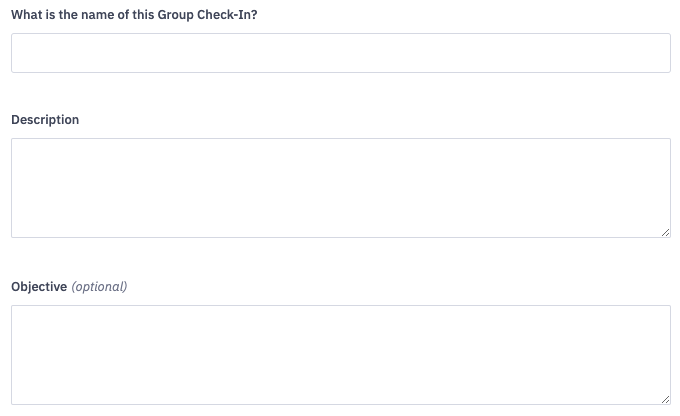Click the Objective box resize handle
The image size is (680, 416).
pos(665,399)
